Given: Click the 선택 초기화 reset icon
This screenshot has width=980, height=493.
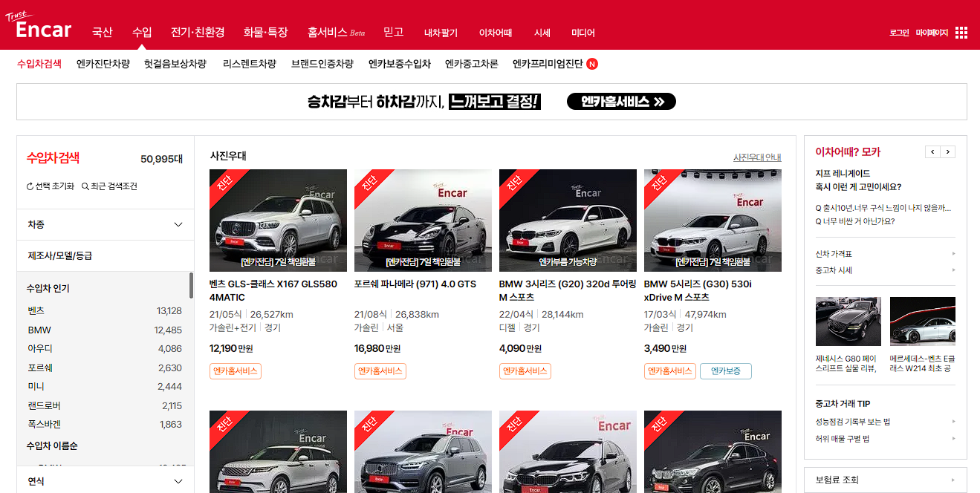Looking at the screenshot, I should tap(30, 186).
